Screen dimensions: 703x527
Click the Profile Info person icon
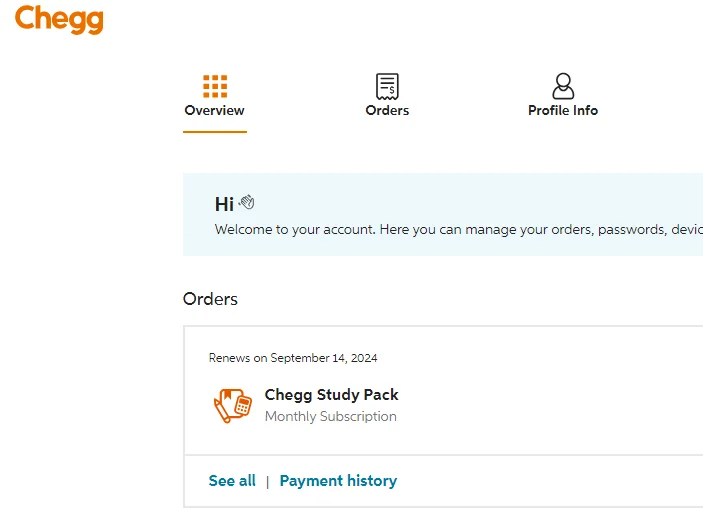[x=563, y=86]
